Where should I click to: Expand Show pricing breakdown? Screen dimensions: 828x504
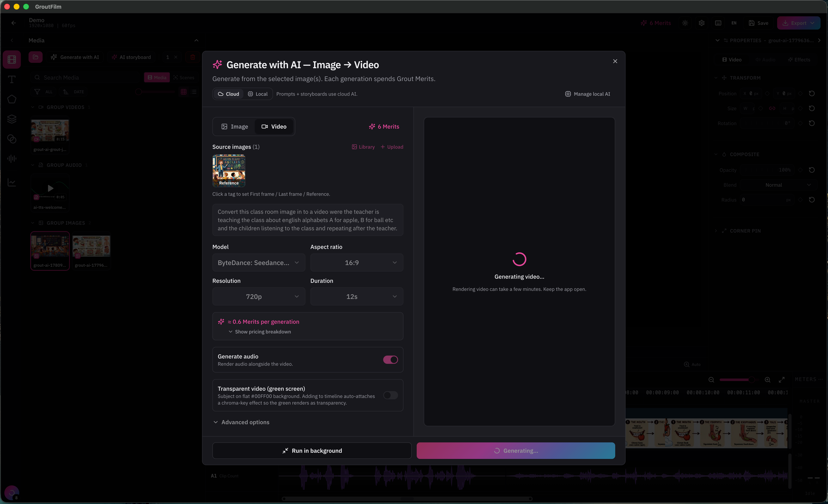point(260,332)
